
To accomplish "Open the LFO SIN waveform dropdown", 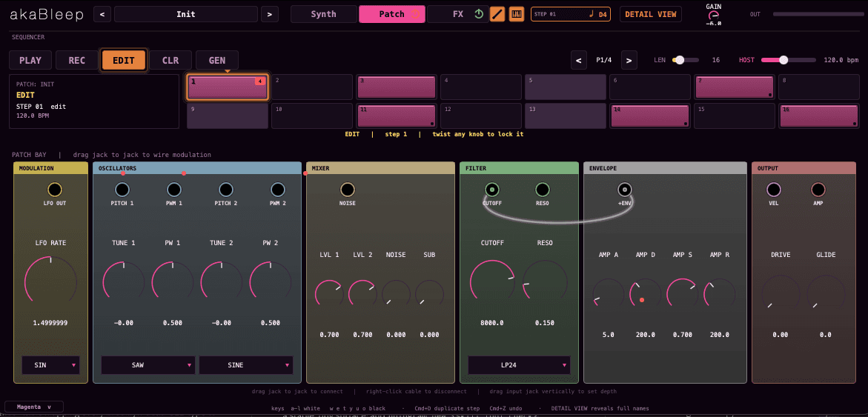I will pyautogui.click(x=50, y=365).
